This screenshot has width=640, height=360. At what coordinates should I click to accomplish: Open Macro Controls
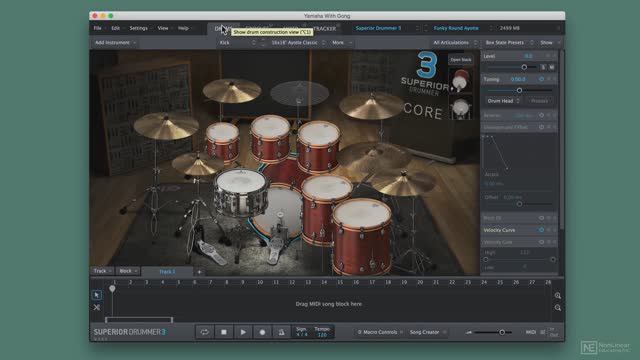click(379, 332)
